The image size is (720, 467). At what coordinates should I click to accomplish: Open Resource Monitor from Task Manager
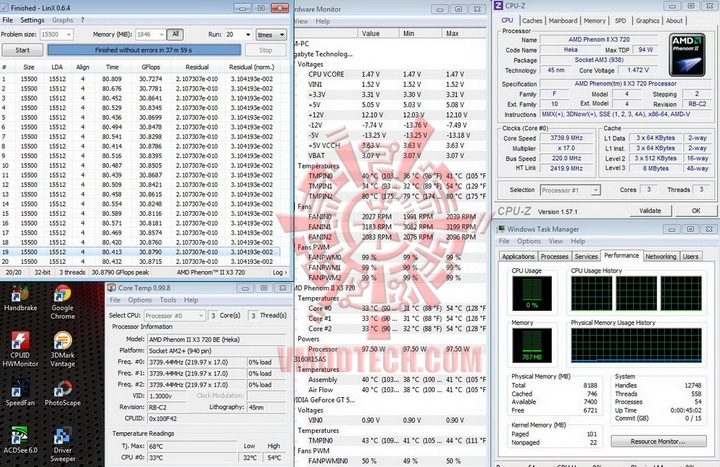click(x=658, y=441)
